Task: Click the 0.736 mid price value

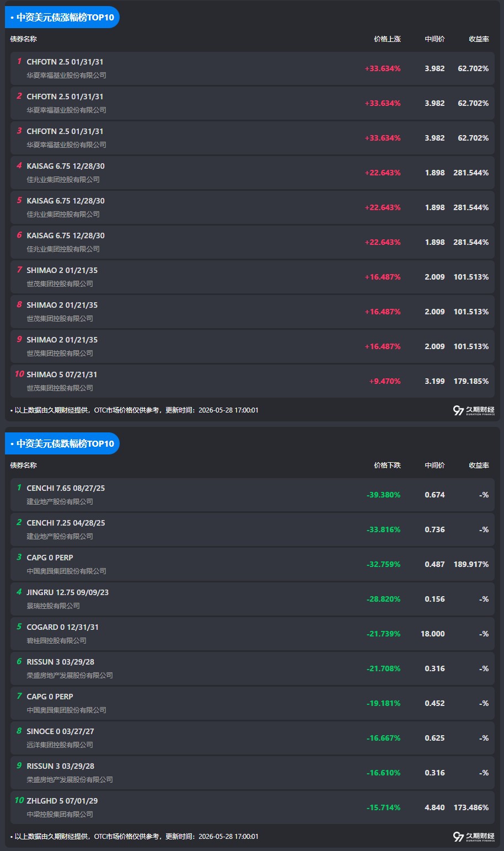Action: click(x=435, y=529)
